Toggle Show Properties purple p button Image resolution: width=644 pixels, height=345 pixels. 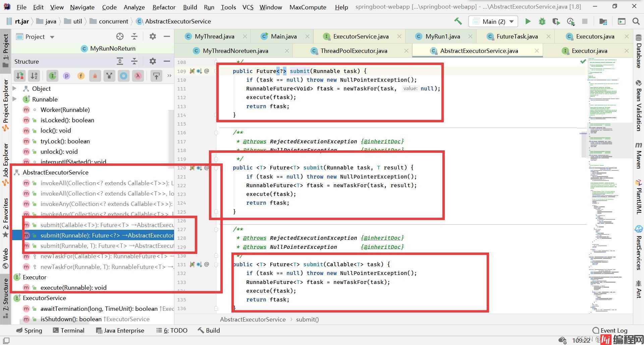[66, 76]
